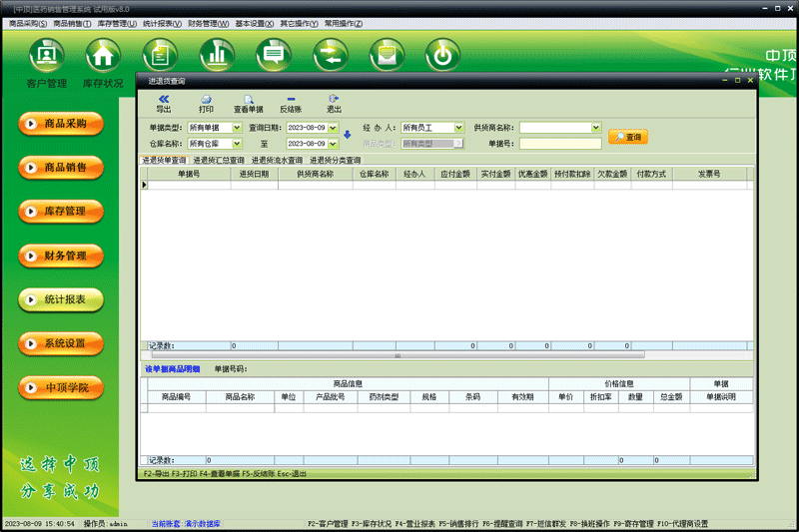Click the 退出 exit icon
This screenshot has width=799, height=532.
coord(334,104)
